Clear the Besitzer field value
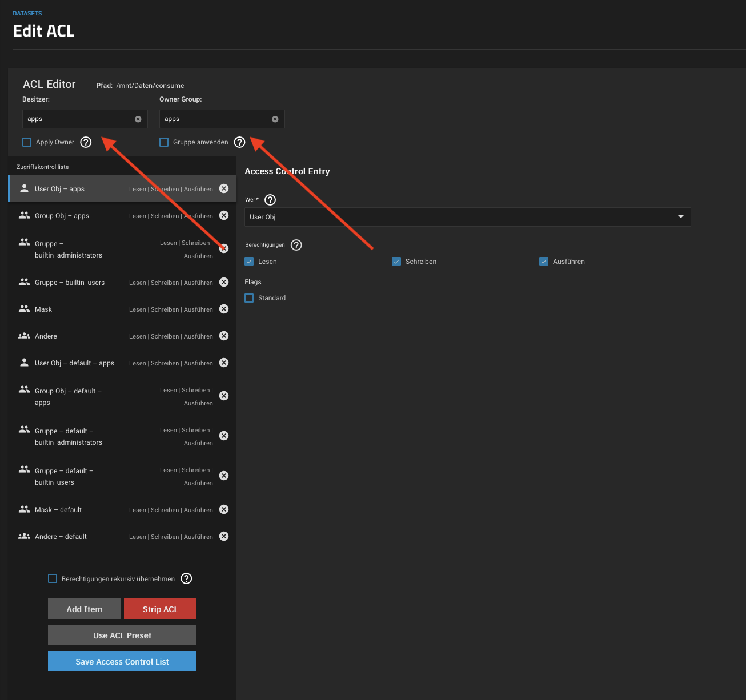746x700 pixels. [138, 119]
